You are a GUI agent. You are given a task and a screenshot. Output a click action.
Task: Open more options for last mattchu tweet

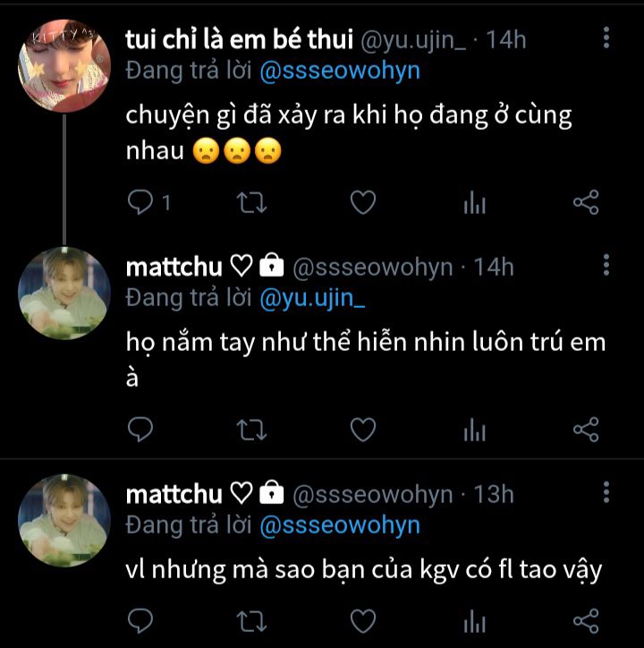[x=606, y=492]
